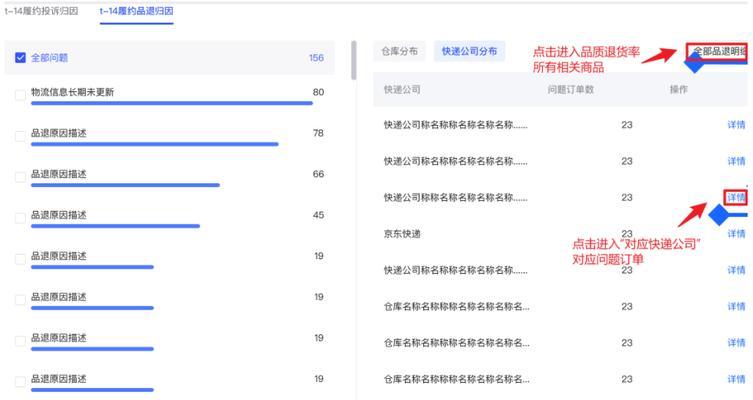Viewport: 753px width, 400px height.
Task: Select the t-14履约品退归因 tab
Action: [137, 11]
